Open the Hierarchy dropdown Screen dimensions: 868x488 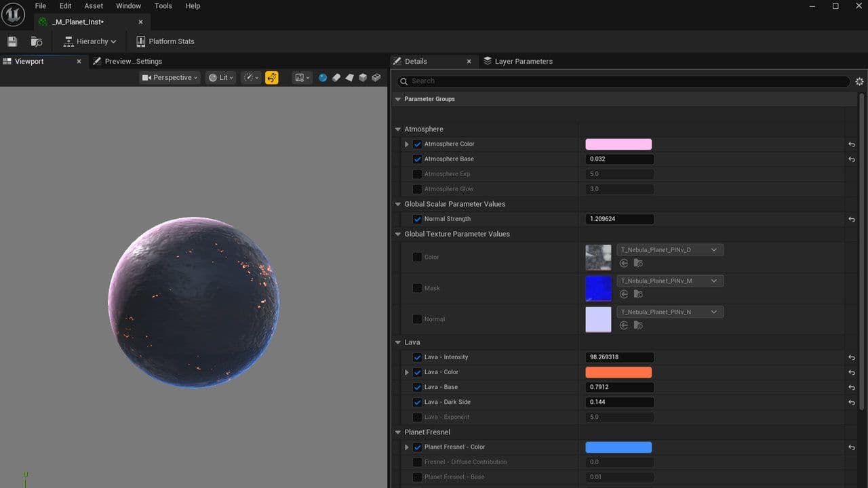tap(90, 41)
